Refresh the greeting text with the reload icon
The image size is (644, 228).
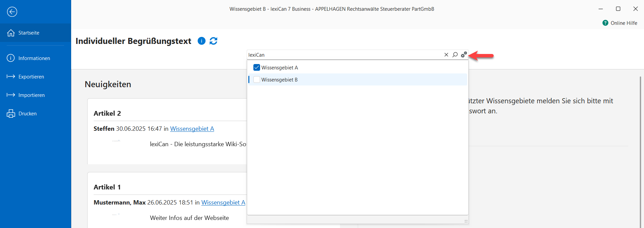pos(213,41)
